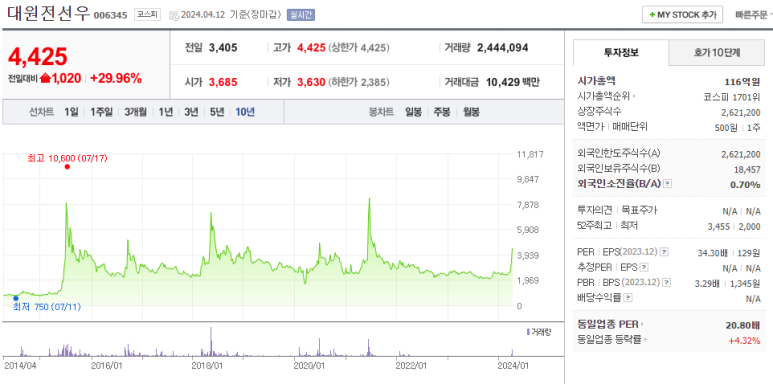Open the 동일업종 PER link
This screenshot has height=384, width=773.
coord(610,324)
